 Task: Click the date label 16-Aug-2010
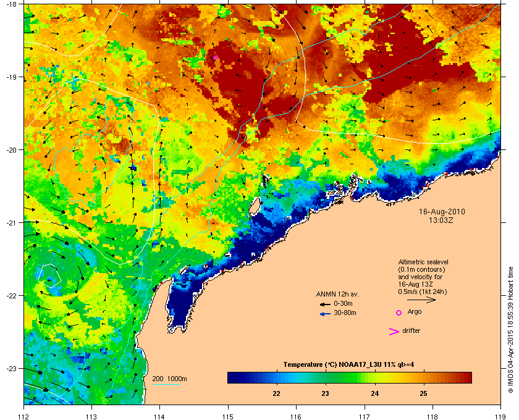pos(442,212)
